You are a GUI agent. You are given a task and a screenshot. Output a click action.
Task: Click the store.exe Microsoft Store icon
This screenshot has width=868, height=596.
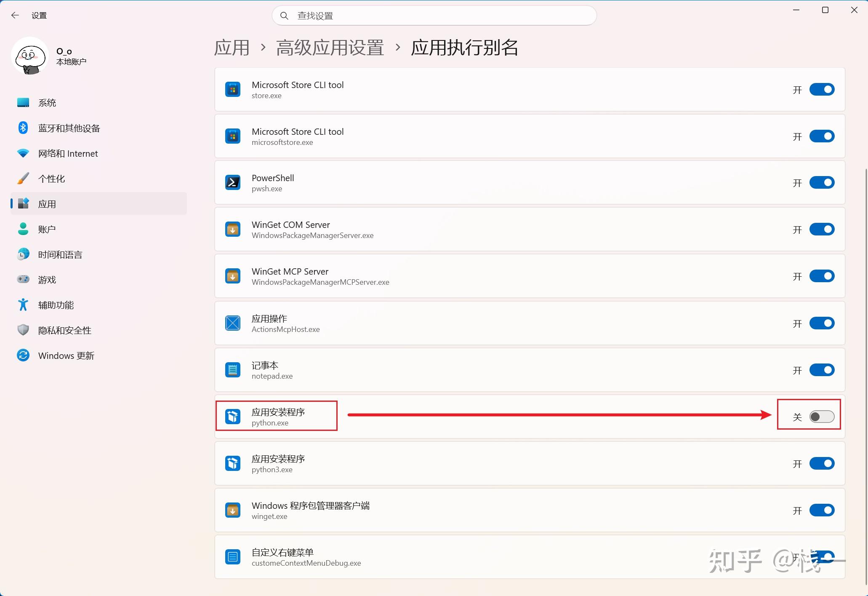(233, 89)
